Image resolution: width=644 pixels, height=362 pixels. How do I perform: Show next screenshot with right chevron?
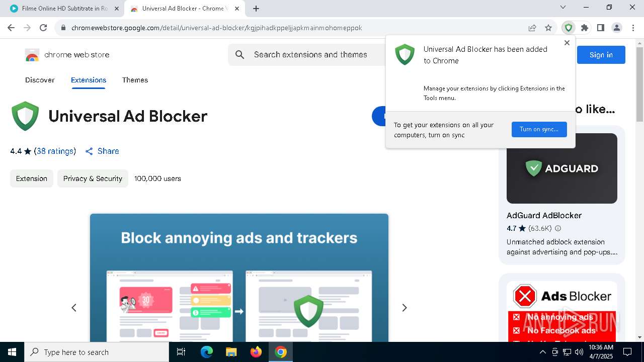[x=404, y=308]
